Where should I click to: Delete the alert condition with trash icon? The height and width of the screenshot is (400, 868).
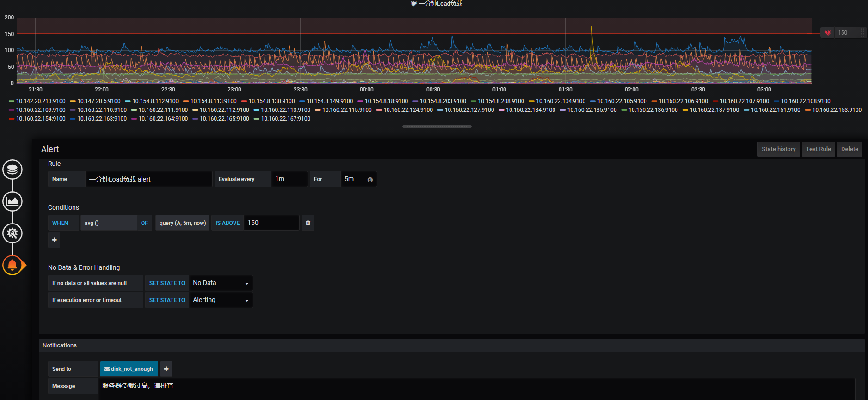coord(308,223)
